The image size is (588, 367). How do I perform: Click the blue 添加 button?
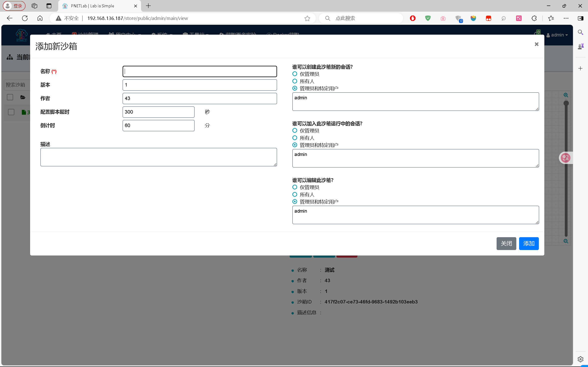529,243
